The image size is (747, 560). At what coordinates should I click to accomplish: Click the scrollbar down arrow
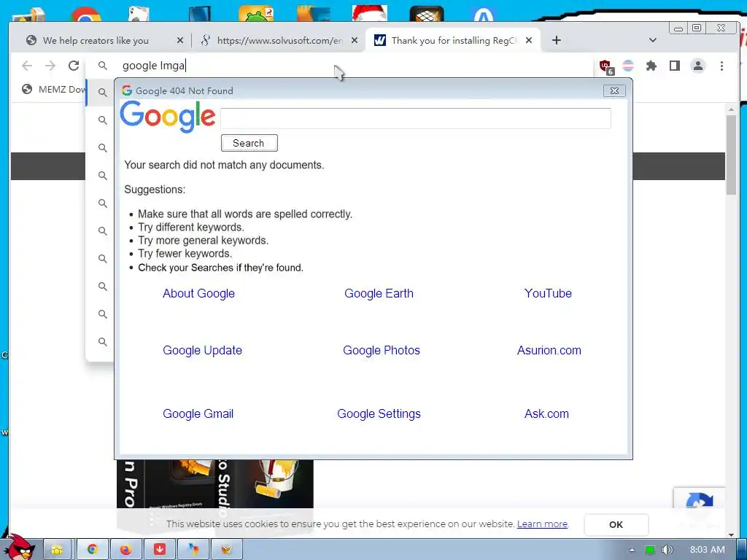tap(731, 534)
